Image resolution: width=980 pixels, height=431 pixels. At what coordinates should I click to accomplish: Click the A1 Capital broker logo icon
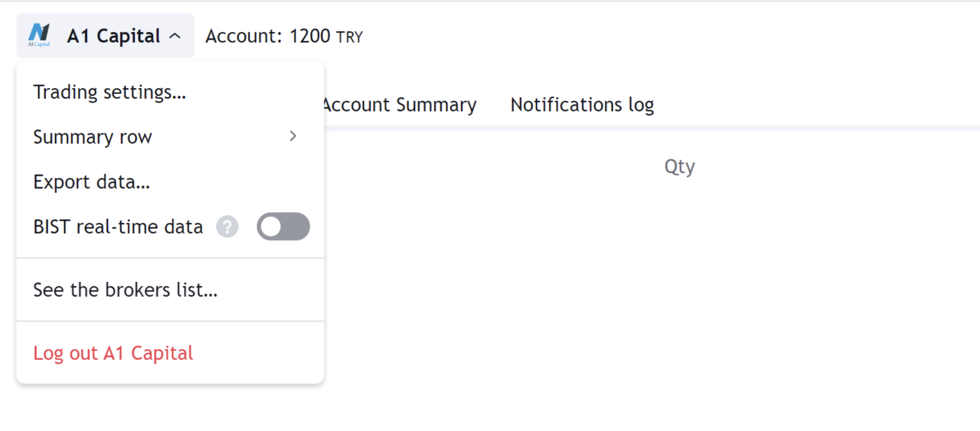click(39, 35)
